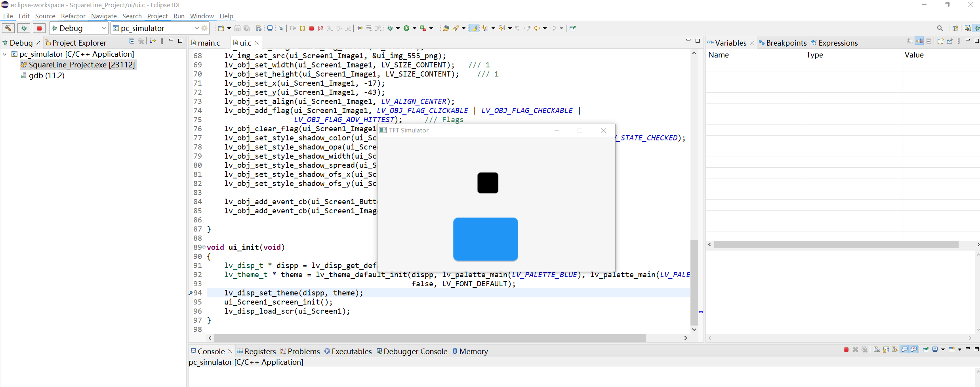Click the Resume debug icon

point(293,28)
